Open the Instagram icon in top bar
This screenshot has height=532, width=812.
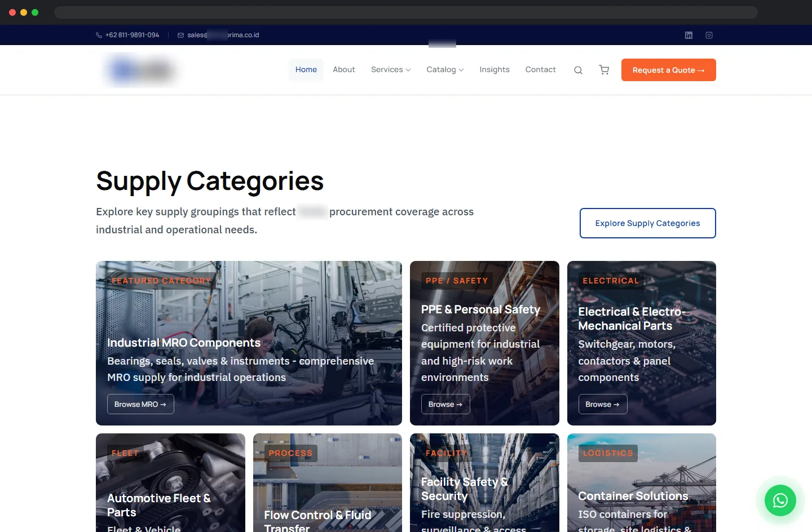tap(709, 35)
